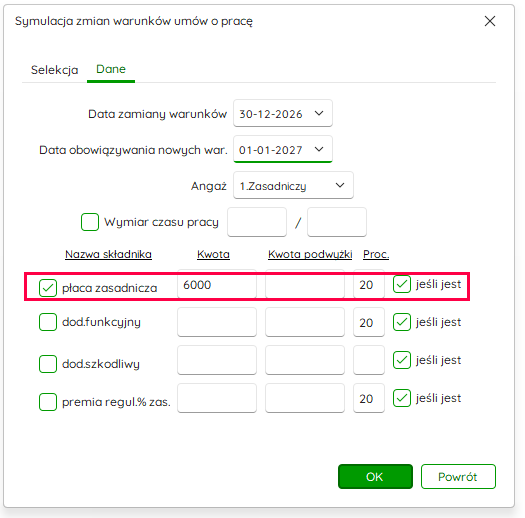Select the Dane tab
This screenshot has width=525, height=518.
pyautogui.click(x=111, y=69)
